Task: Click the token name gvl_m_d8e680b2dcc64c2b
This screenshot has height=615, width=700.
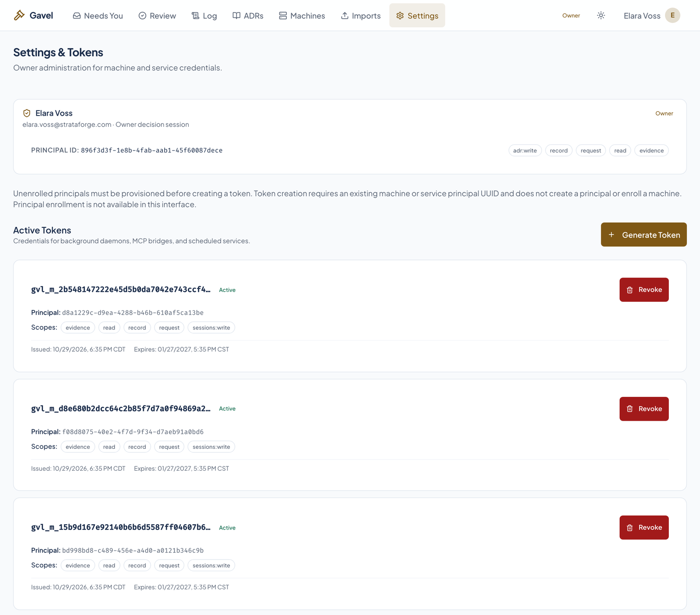Action: (x=121, y=409)
